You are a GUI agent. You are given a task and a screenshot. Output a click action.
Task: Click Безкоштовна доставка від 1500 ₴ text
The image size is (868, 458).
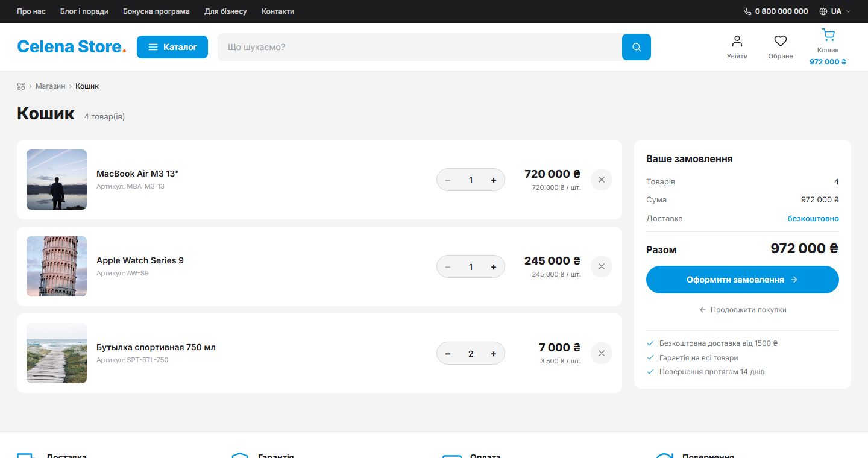pos(719,343)
